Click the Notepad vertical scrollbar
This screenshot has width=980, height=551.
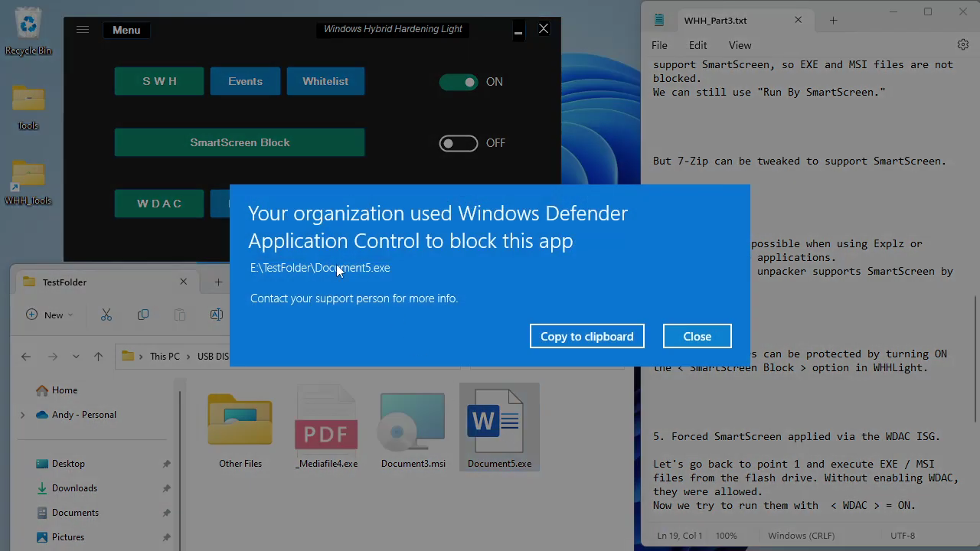975,360
